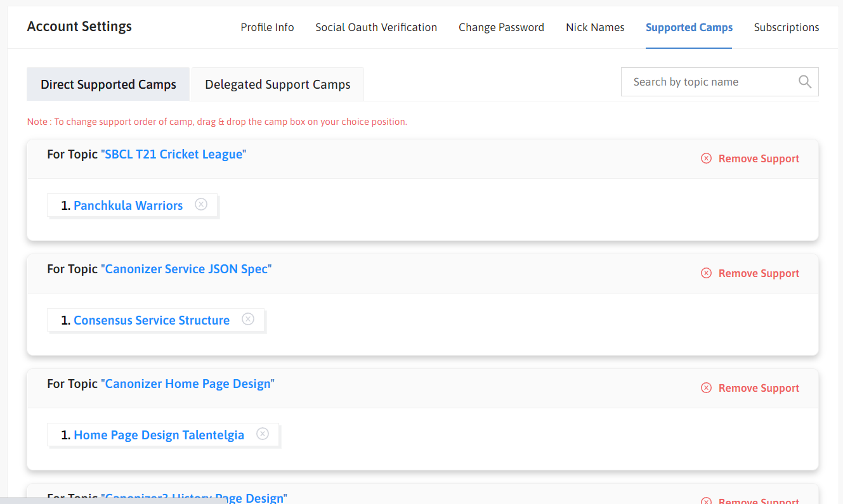
Task: Open the Profile Info section
Action: pyautogui.click(x=267, y=27)
